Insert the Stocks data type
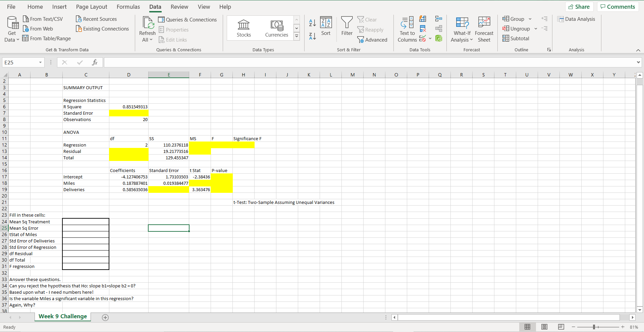 244,28
